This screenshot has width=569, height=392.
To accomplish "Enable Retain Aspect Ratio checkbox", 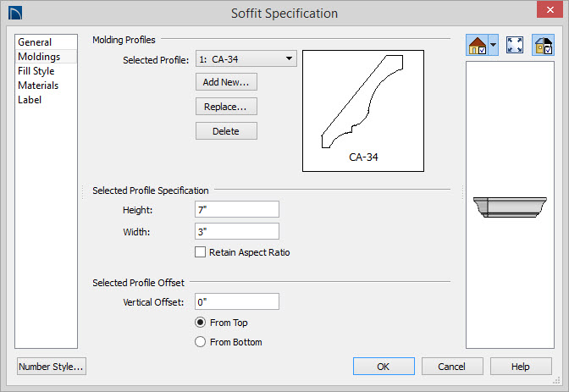I will pyautogui.click(x=200, y=252).
